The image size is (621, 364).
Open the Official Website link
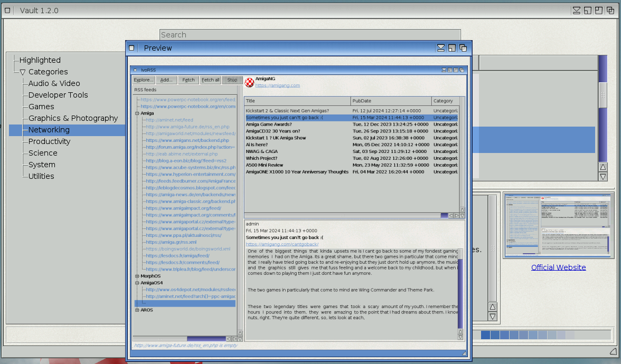(x=558, y=267)
